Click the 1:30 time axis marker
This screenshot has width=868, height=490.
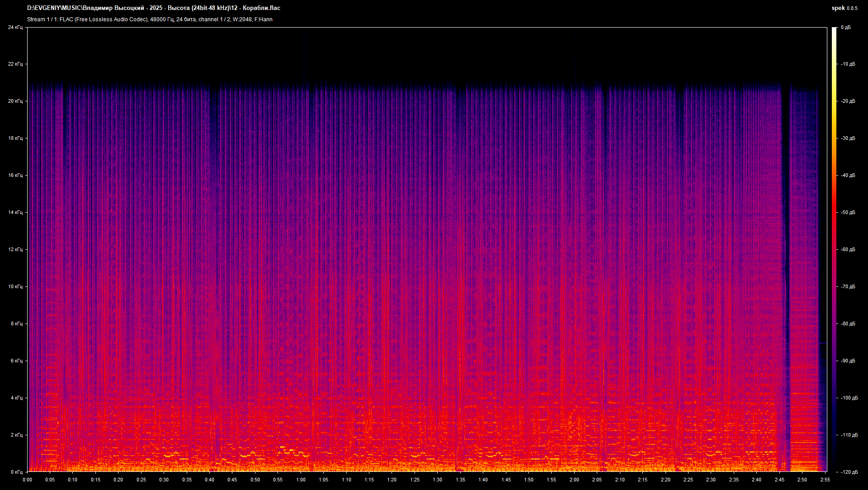click(x=437, y=480)
